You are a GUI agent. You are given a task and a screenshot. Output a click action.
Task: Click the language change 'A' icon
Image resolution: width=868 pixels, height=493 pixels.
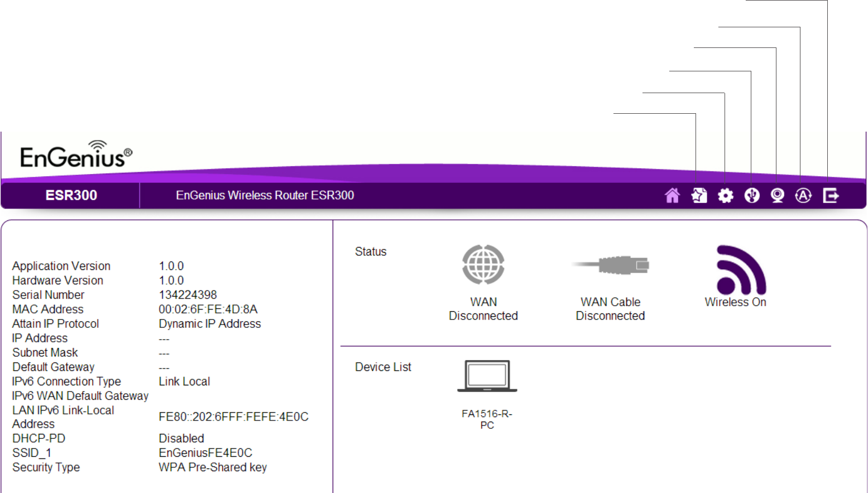point(803,196)
